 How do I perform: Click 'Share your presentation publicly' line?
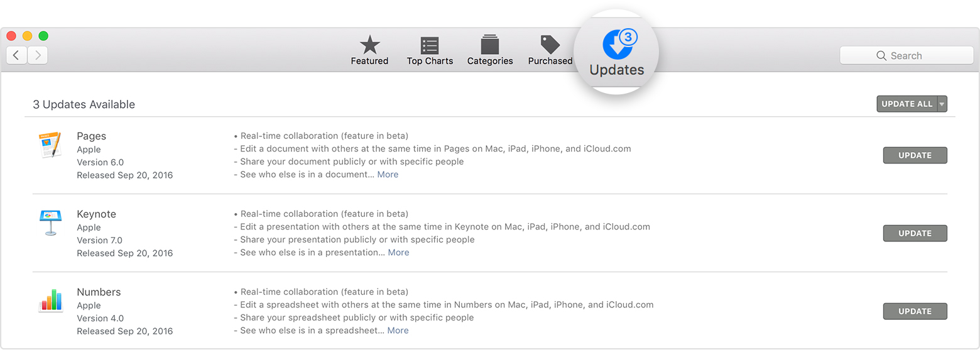point(354,239)
